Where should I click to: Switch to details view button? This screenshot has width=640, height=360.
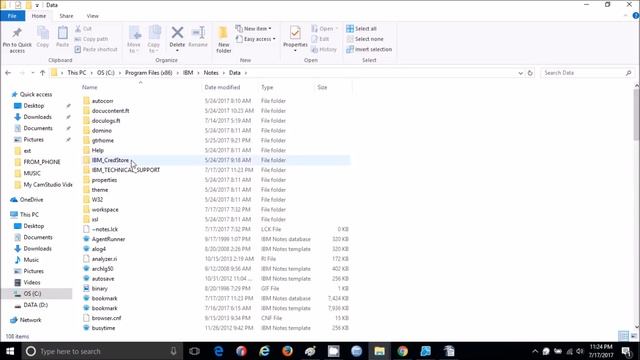pos(623,336)
